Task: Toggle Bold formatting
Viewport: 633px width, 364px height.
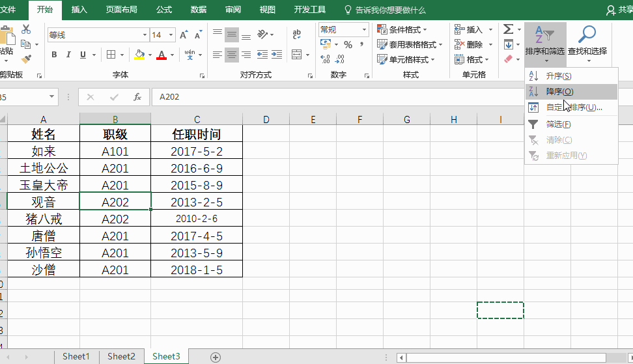Action: click(x=54, y=55)
